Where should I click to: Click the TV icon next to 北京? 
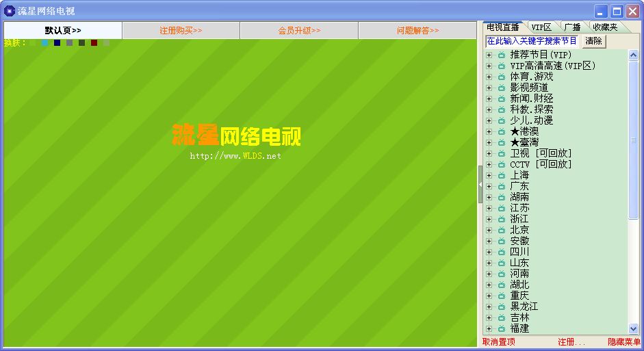502,230
